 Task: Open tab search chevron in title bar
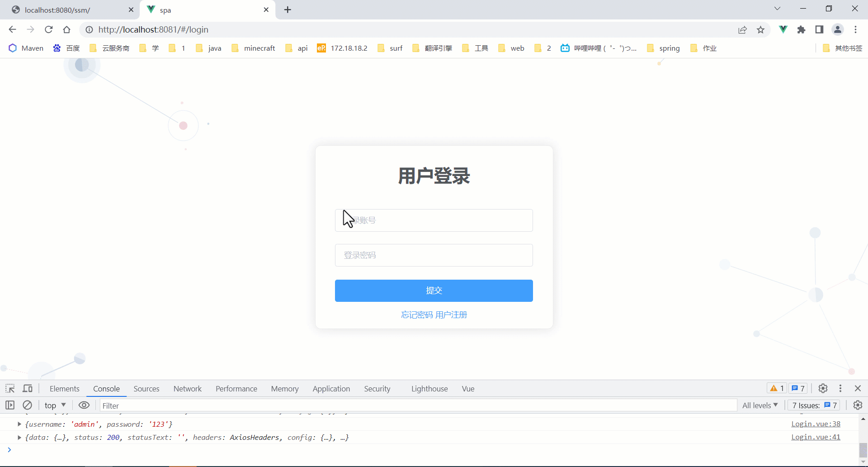click(777, 8)
